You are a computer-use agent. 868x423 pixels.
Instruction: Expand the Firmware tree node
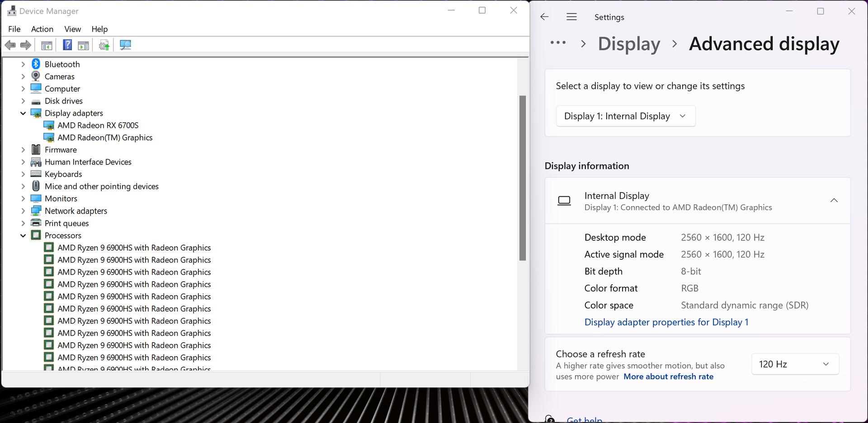[23, 150]
